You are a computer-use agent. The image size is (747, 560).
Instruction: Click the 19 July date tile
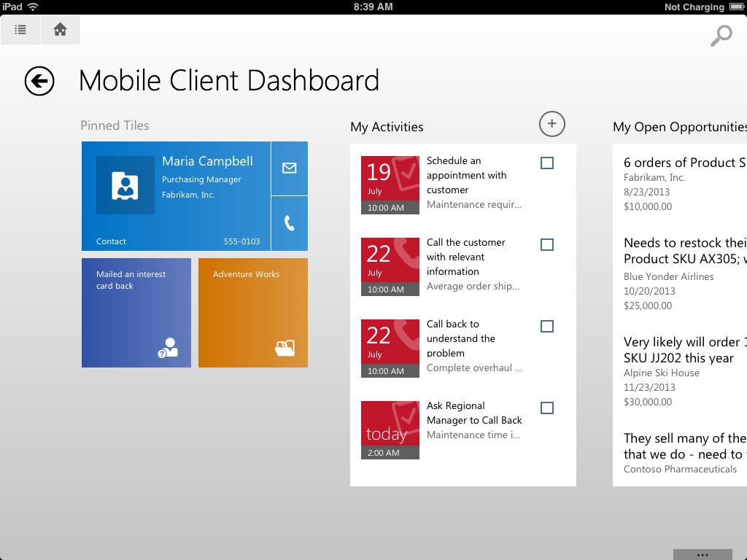pyautogui.click(x=390, y=185)
